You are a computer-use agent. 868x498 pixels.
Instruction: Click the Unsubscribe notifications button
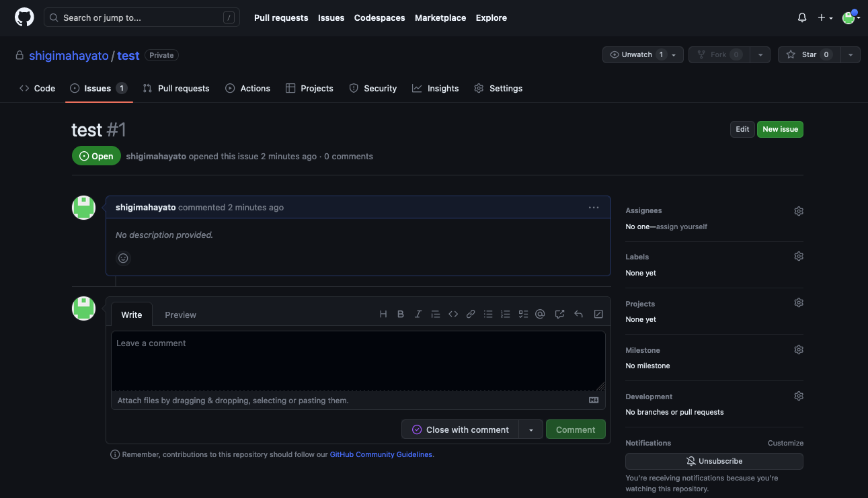click(714, 461)
